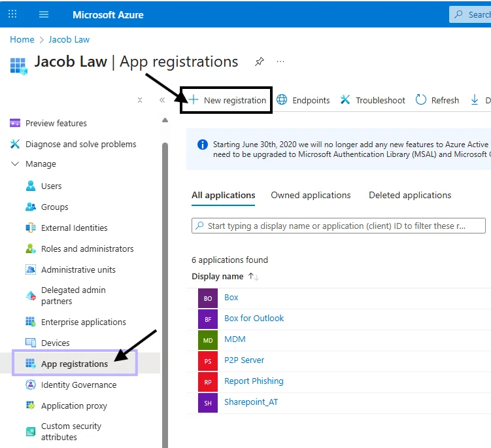
Task: Open Box for Outlook application
Action: (x=254, y=319)
